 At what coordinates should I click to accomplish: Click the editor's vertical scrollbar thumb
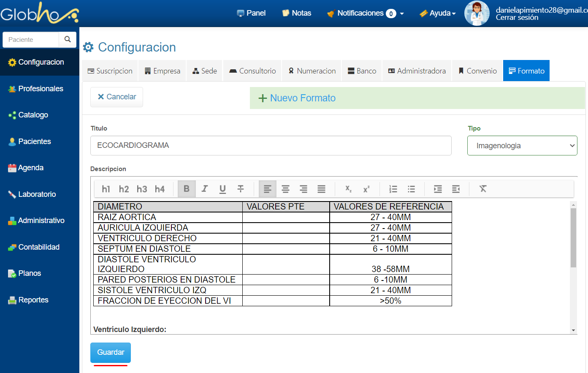point(573,237)
